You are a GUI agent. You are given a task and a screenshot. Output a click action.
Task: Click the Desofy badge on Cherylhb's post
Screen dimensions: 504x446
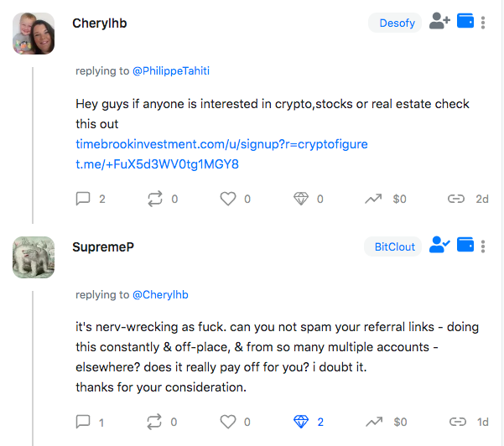coord(397,23)
